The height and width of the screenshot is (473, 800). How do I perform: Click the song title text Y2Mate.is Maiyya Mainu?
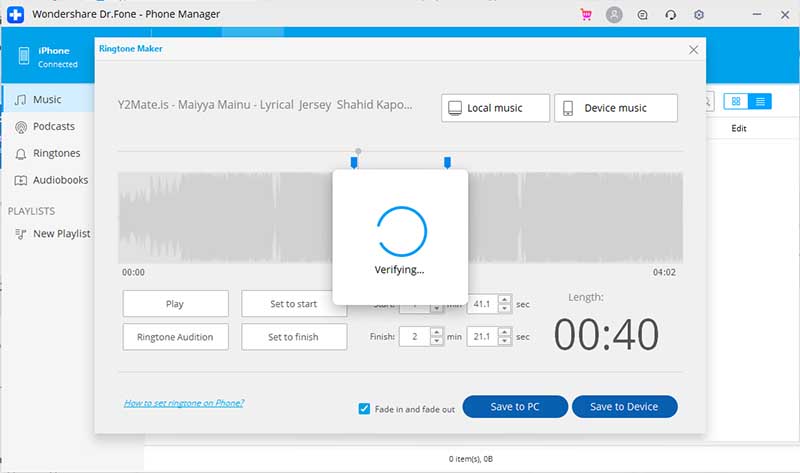265,105
